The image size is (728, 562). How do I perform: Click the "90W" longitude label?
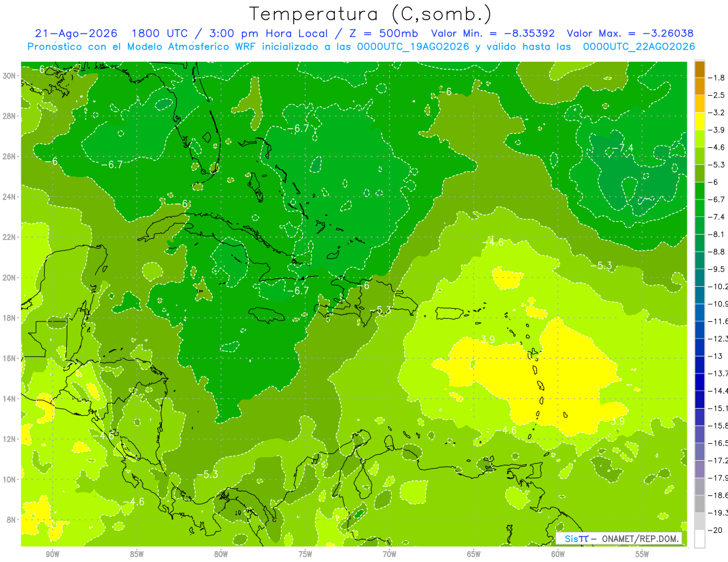tap(53, 554)
